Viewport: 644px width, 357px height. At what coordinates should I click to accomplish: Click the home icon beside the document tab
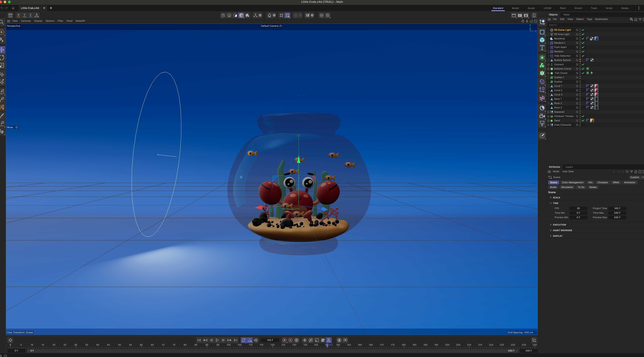[x=13, y=8]
